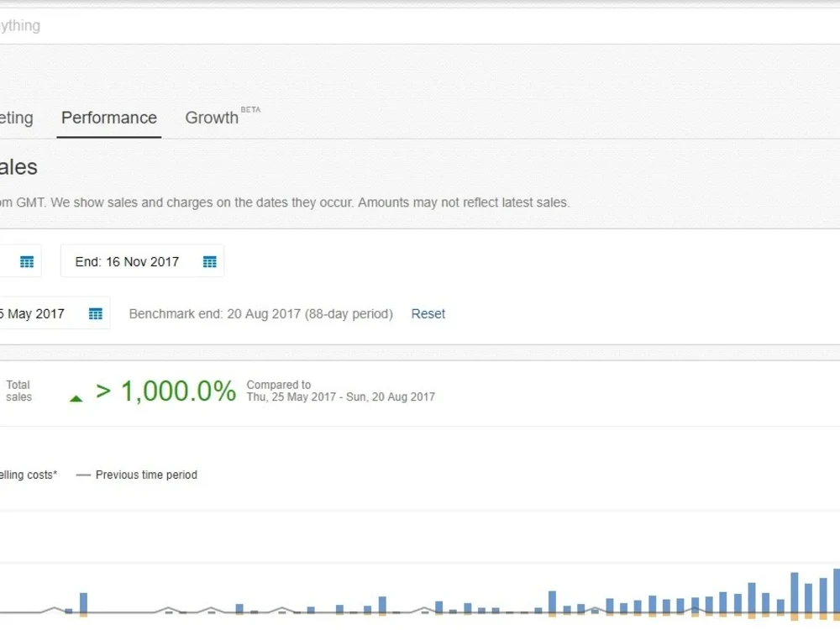Open calendar icon beside End: 16 Nov 2017

tap(209, 261)
